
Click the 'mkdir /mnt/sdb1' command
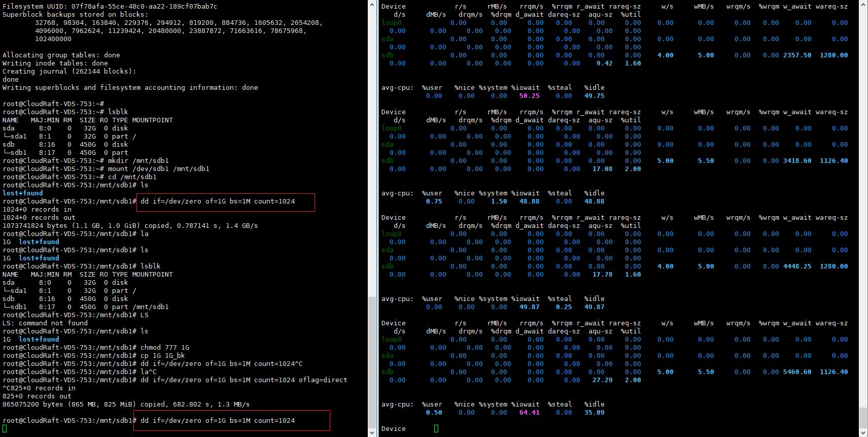138,161
